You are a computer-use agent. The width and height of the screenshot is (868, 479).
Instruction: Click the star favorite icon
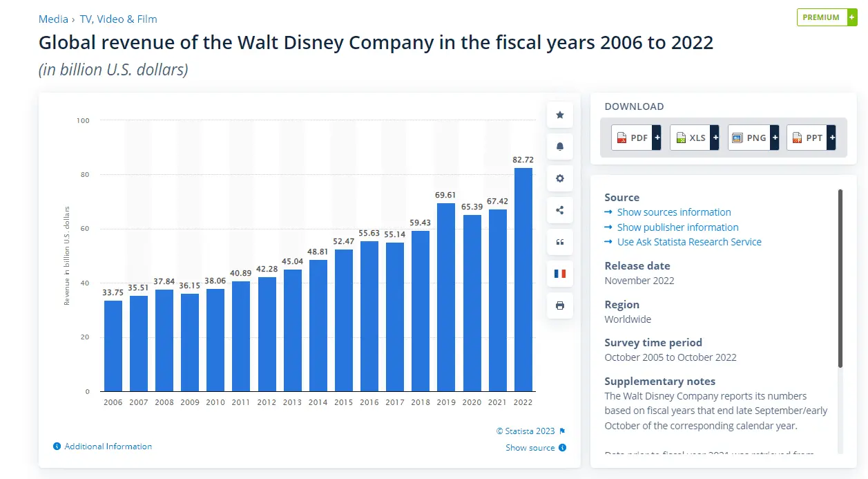(559, 115)
